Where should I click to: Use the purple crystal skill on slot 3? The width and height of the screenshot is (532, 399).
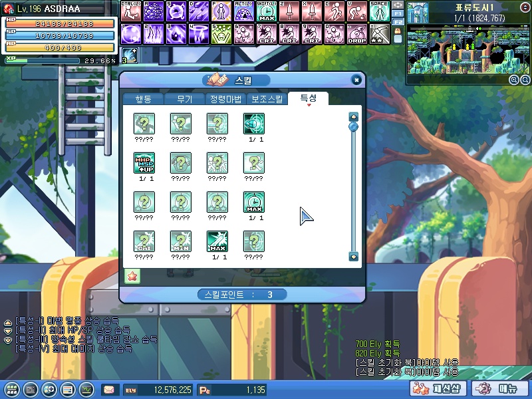coord(176,34)
